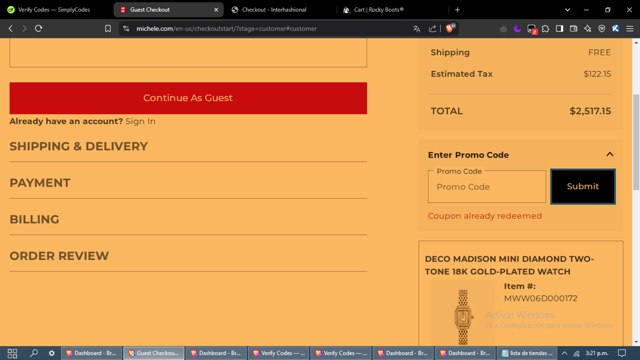The image size is (640, 360).
Task: Click the Deco Madison Mini Diamond watch title
Action: [509, 265]
